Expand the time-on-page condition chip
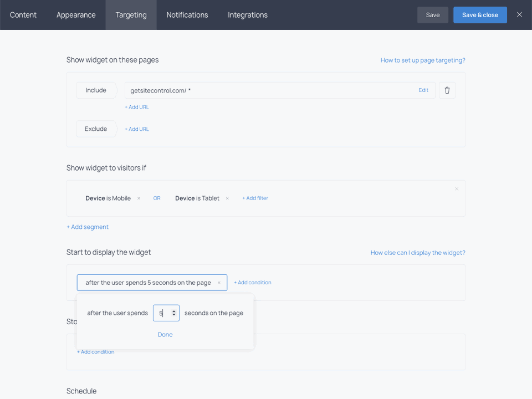Screen dimensions: 532x399 [148, 283]
